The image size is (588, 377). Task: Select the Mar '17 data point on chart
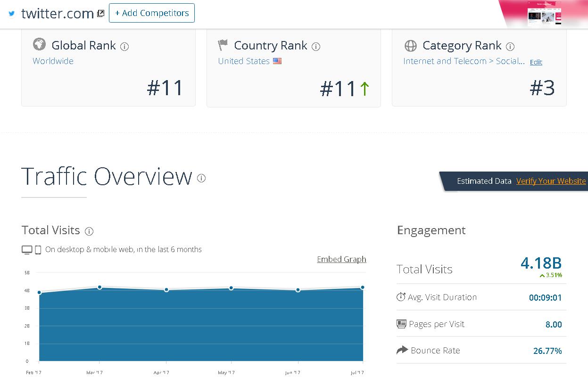point(99,287)
